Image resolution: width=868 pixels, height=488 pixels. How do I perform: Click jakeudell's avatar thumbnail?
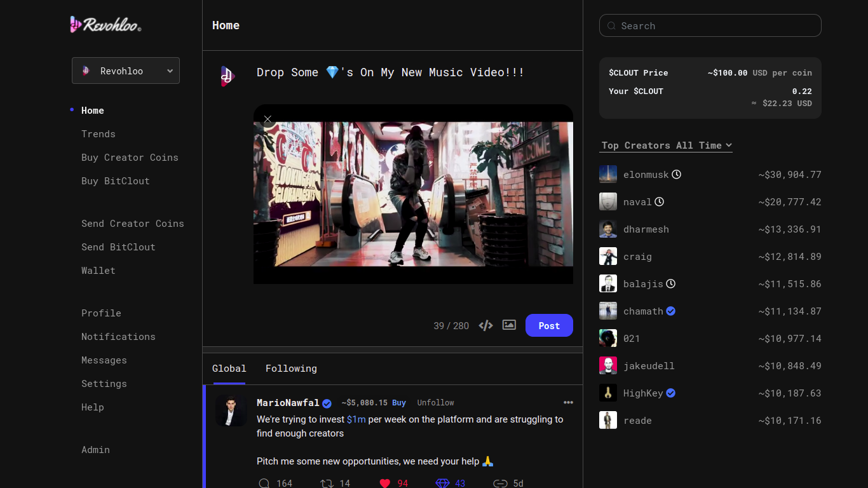pyautogui.click(x=608, y=365)
